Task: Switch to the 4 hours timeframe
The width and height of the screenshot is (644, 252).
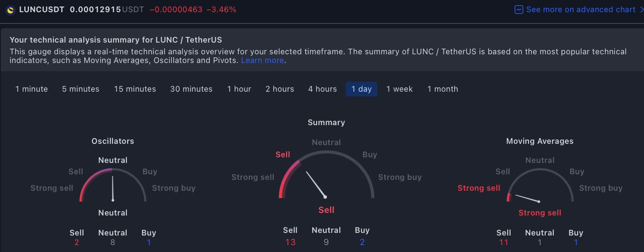Action: (x=322, y=89)
